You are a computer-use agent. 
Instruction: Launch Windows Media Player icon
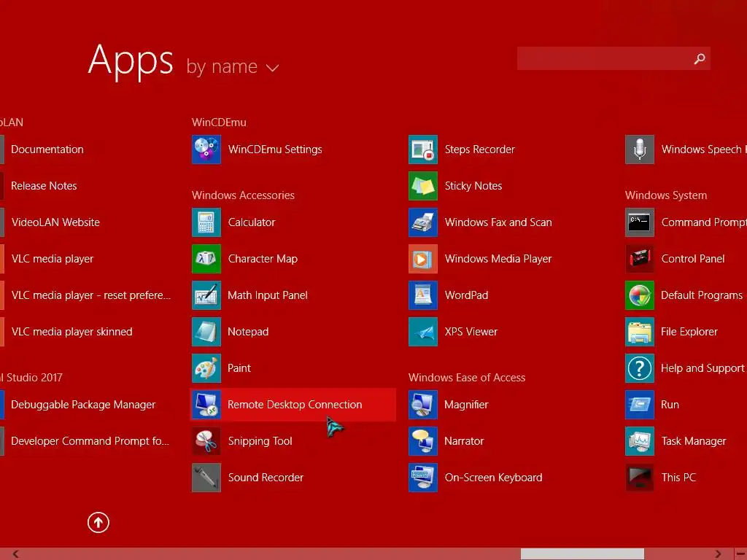423,259
